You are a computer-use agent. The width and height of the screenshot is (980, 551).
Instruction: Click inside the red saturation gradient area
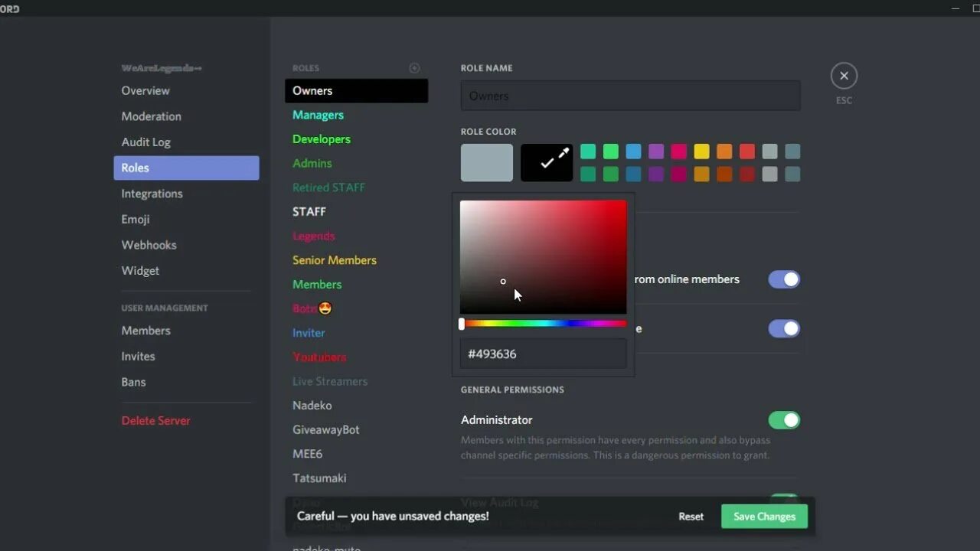tap(544, 257)
